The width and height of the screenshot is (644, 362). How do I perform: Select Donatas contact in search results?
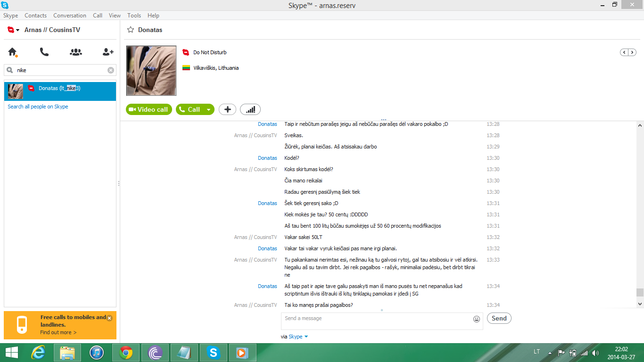60,91
